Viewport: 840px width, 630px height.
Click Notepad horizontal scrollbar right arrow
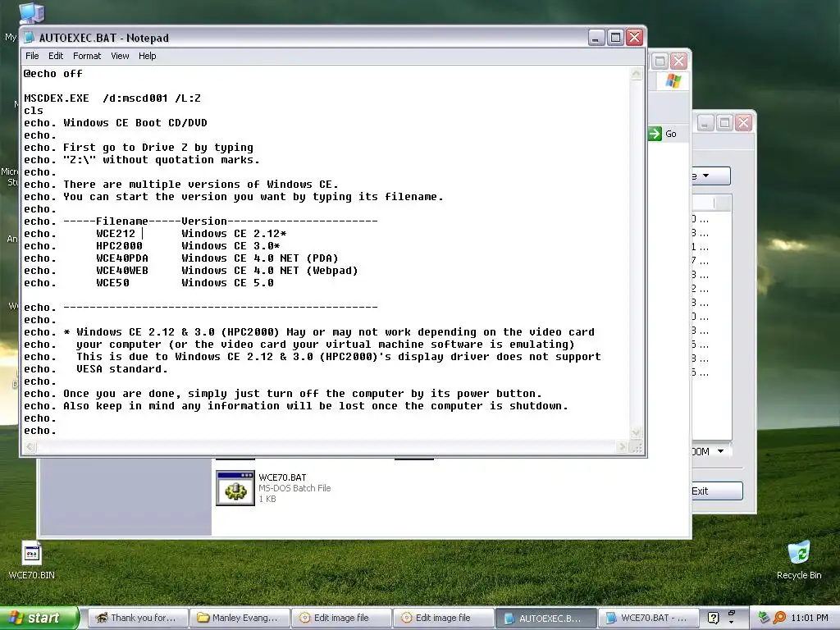622,446
